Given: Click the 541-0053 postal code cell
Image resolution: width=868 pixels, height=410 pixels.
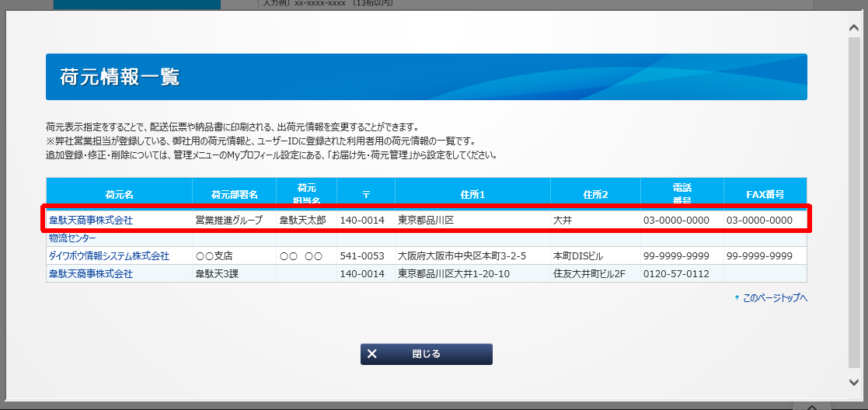Looking at the screenshot, I should [362, 256].
